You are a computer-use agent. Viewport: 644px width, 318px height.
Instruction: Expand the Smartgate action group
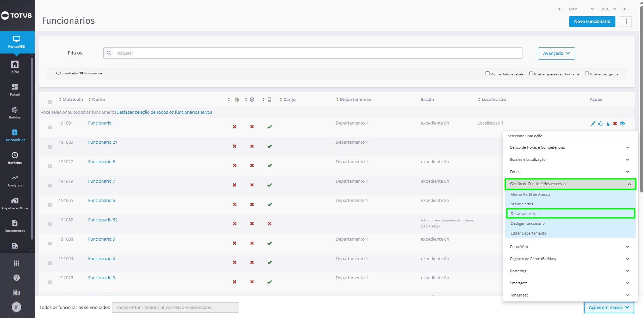[570, 283]
